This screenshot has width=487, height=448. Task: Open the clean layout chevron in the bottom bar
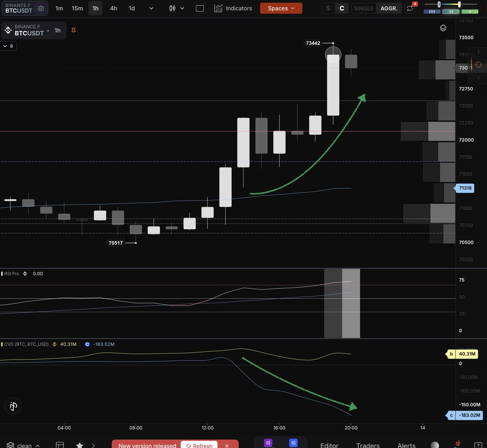[38, 445]
